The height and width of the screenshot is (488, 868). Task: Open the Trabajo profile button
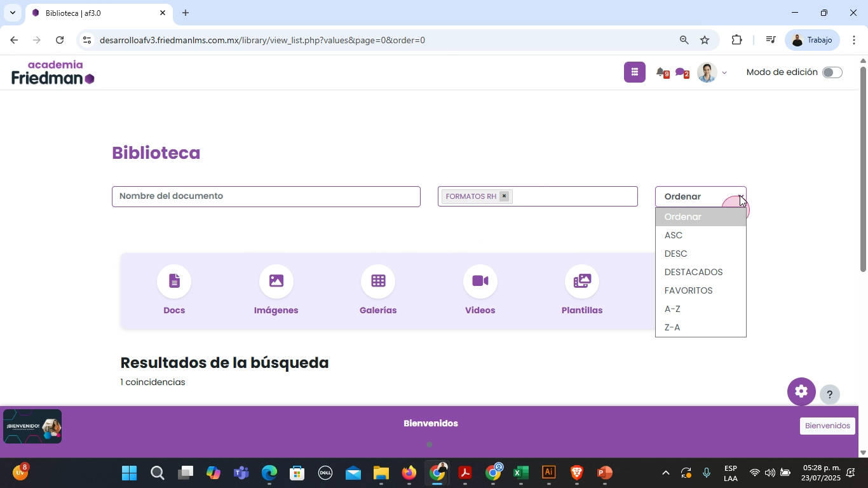coord(813,40)
